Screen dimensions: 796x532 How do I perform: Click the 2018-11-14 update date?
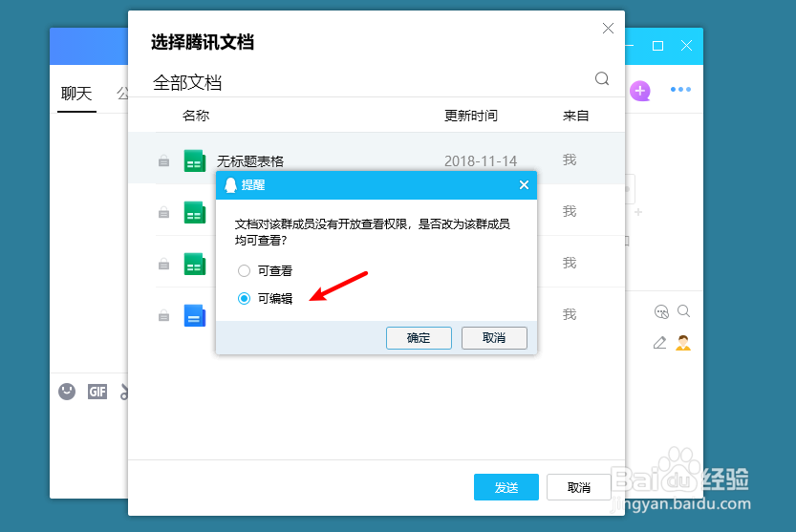pyautogui.click(x=481, y=161)
